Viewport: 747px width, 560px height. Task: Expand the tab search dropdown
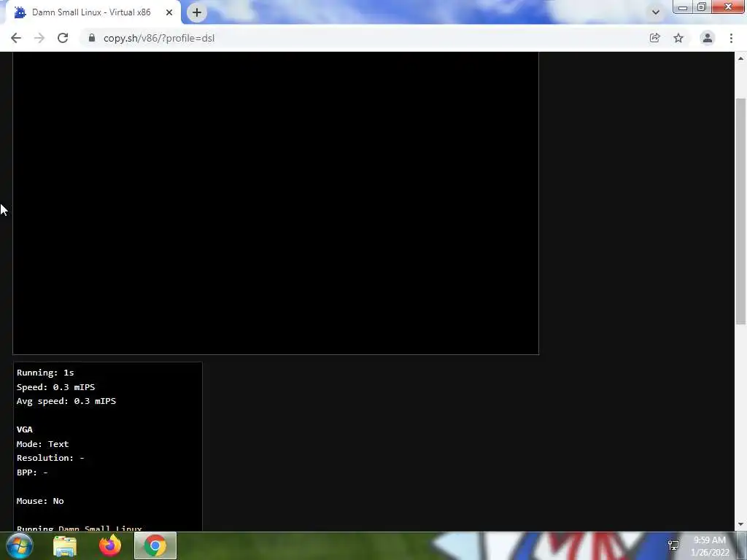(656, 12)
